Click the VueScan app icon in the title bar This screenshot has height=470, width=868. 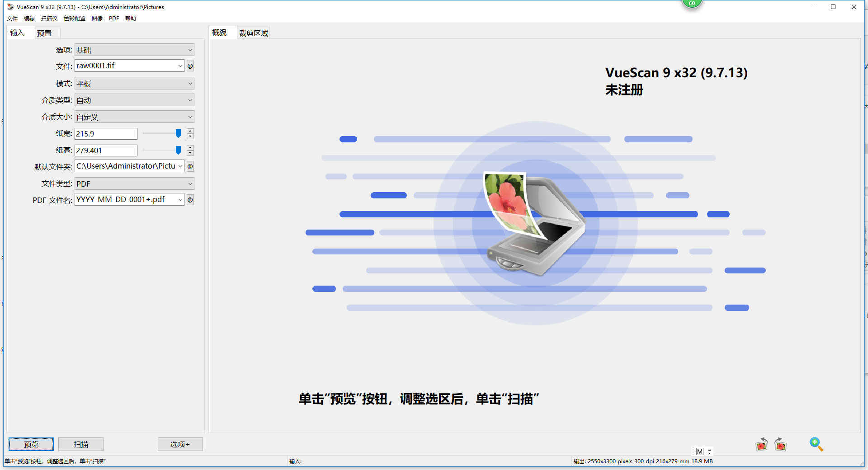[x=10, y=7]
